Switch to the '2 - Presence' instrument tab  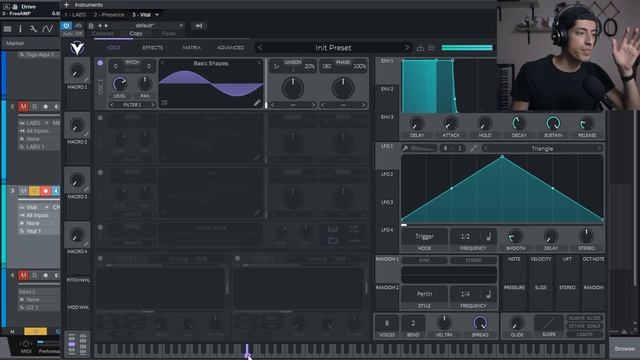click(x=109, y=15)
